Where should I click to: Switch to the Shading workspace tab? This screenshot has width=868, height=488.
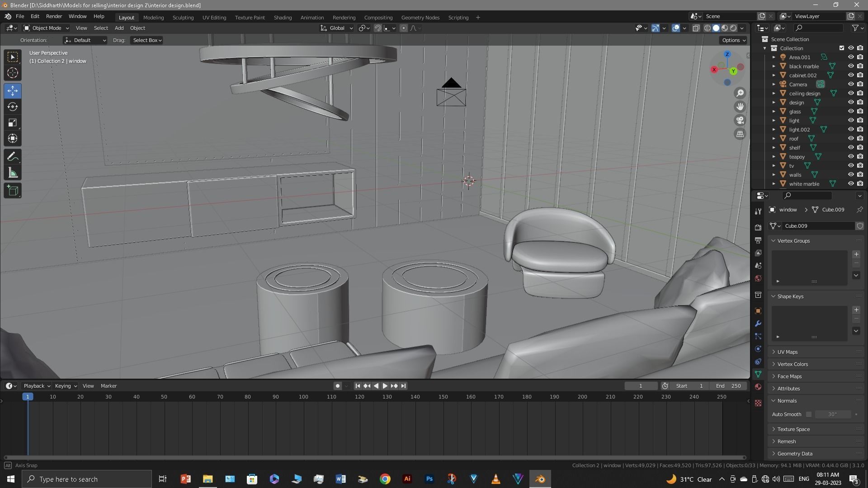(283, 17)
